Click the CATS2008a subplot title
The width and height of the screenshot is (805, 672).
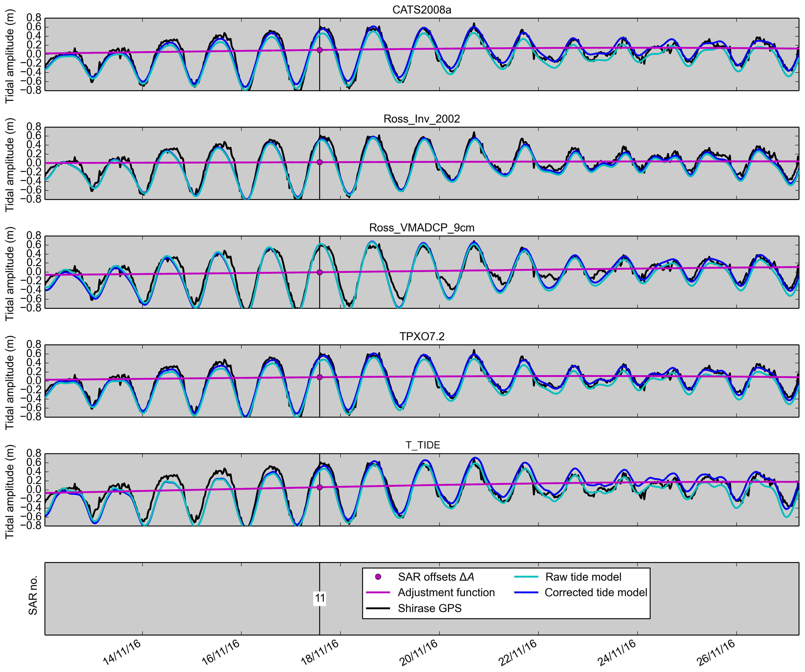422,10
